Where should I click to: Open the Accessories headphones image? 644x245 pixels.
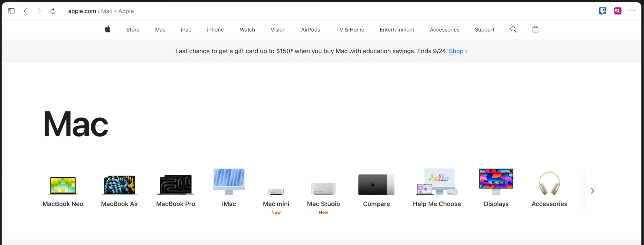coord(549,183)
